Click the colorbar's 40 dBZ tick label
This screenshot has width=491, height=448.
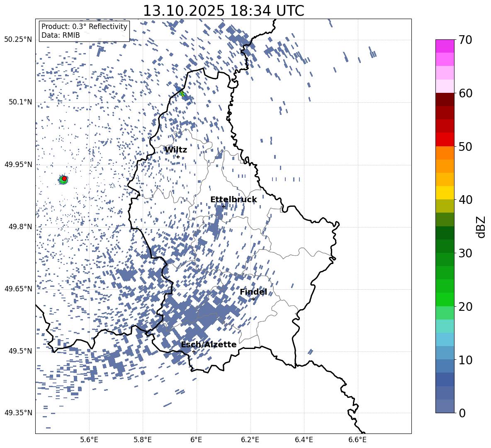[466, 200]
